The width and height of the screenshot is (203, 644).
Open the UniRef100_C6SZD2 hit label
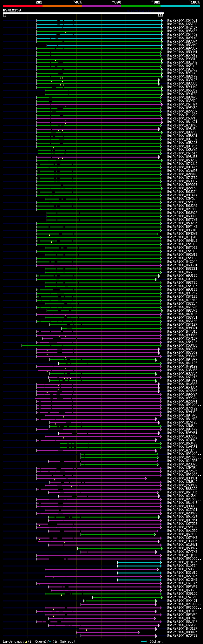[x=182, y=24]
